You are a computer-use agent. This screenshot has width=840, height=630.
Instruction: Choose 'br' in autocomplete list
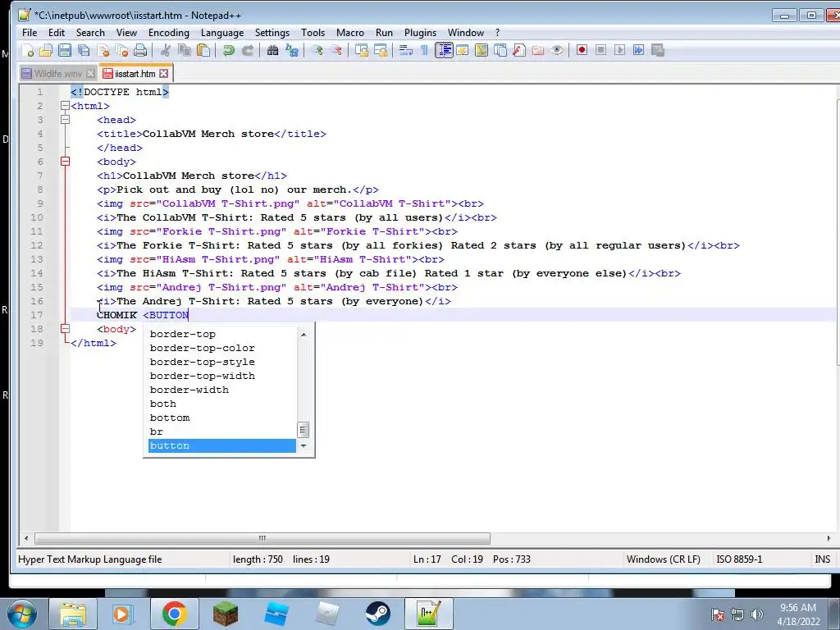point(221,431)
